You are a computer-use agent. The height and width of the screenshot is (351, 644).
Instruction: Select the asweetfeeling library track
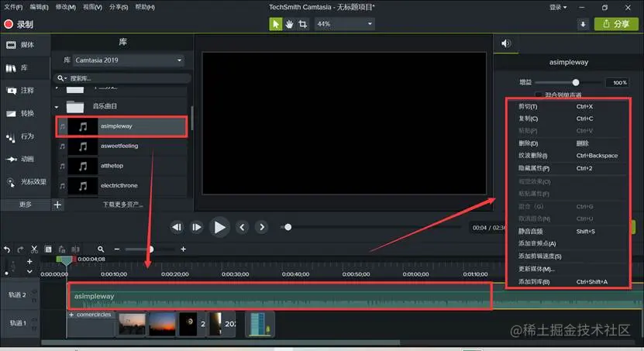(x=122, y=146)
